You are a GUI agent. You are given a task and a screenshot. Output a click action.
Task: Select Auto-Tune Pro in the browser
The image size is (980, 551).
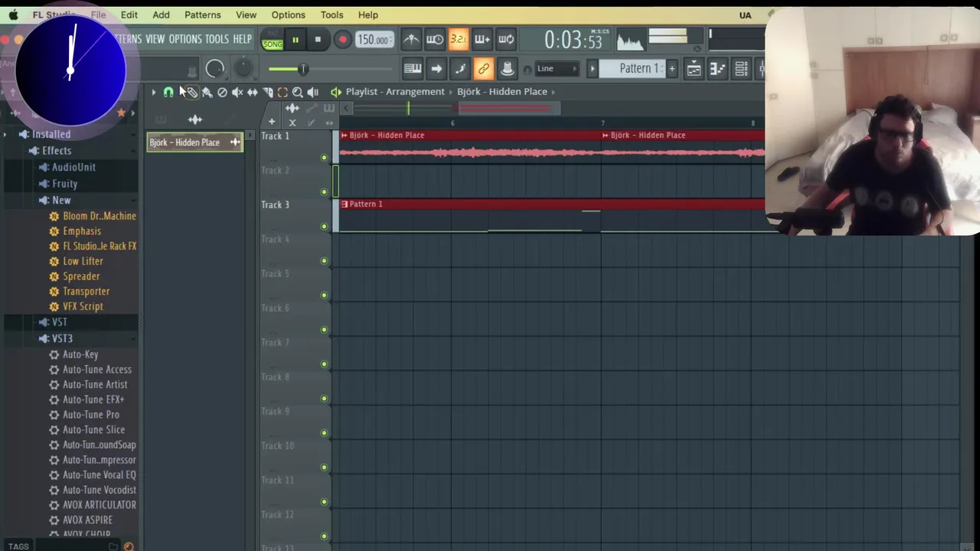[x=84, y=415]
